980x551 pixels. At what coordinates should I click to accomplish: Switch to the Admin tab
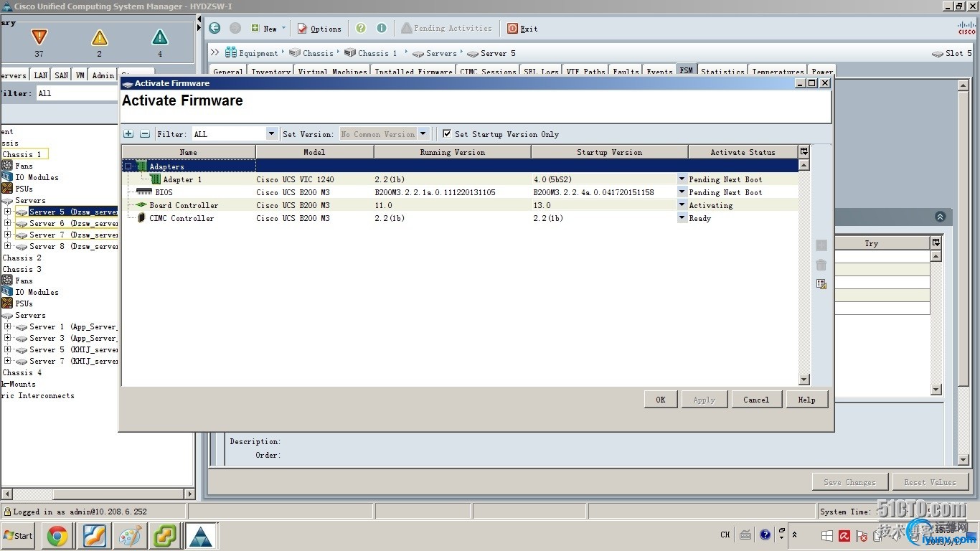click(x=103, y=75)
